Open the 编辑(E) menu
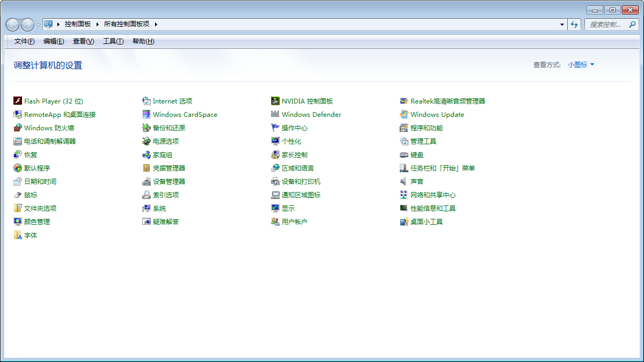 tap(54, 41)
